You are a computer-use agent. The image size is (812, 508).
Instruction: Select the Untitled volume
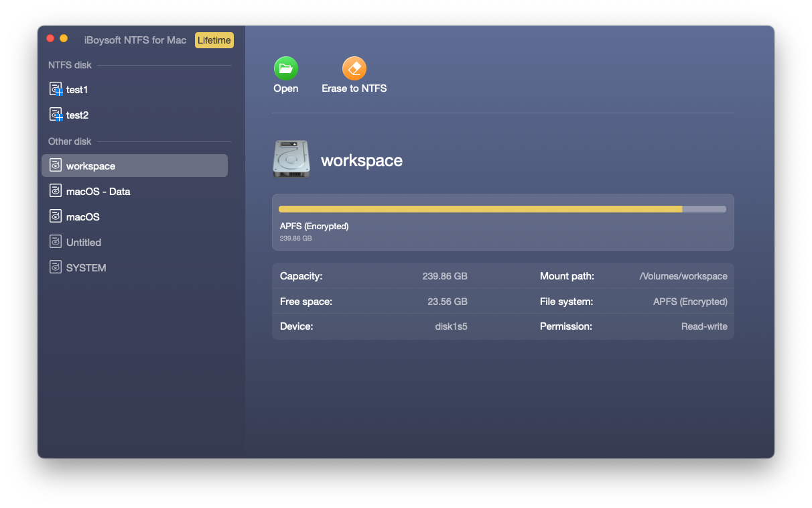135,242
